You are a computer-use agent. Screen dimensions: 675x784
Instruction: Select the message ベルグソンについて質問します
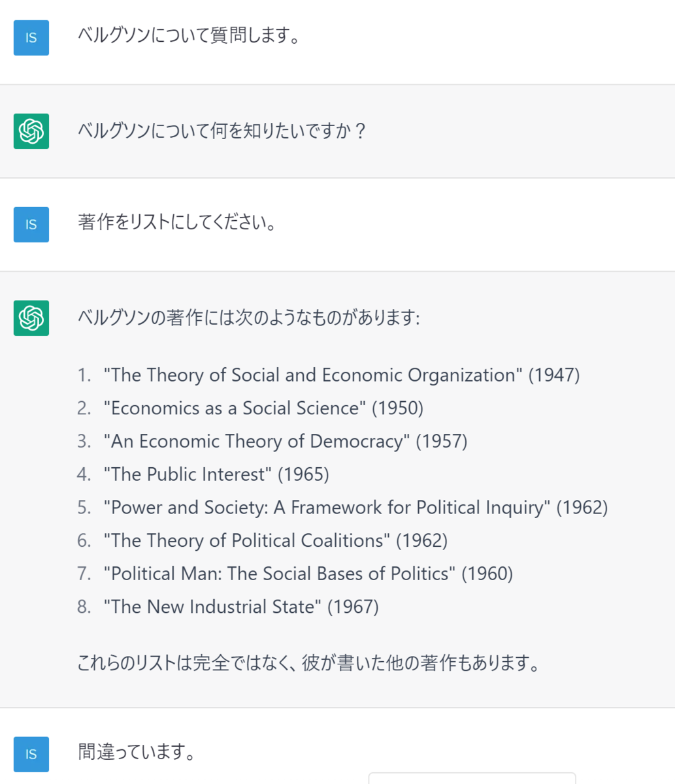[x=189, y=35]
